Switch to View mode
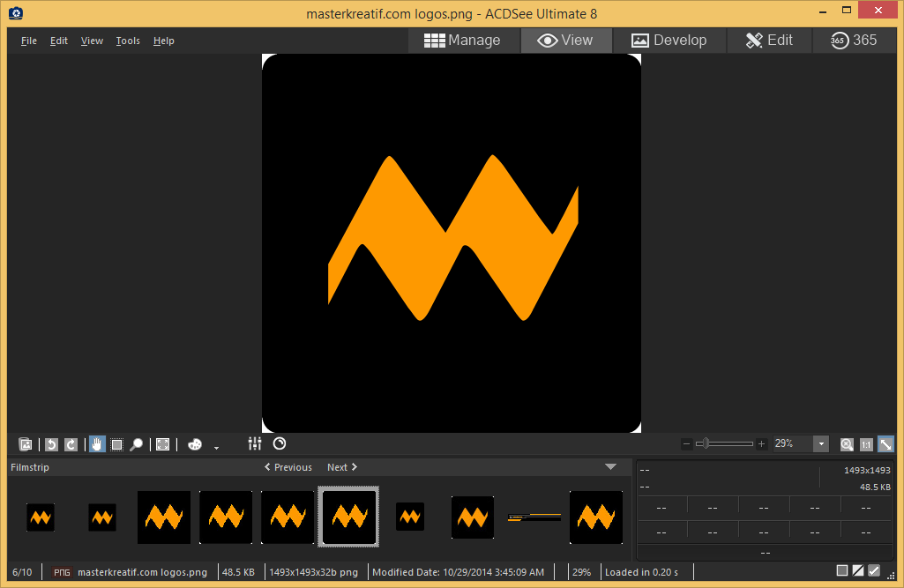The height and width of the screenshot is (588, 904). (x=565, y=41)
